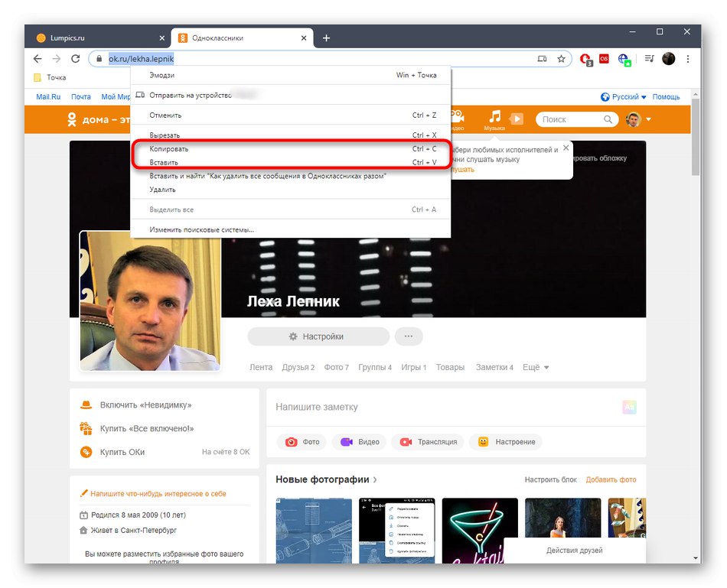Click the Видео icon in post options
This screenshot has width=727, height=588.
tap(346, 441)
